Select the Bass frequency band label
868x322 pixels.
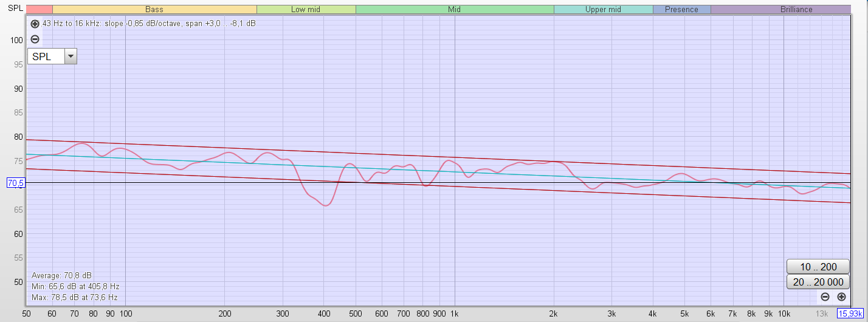point(154,9)
